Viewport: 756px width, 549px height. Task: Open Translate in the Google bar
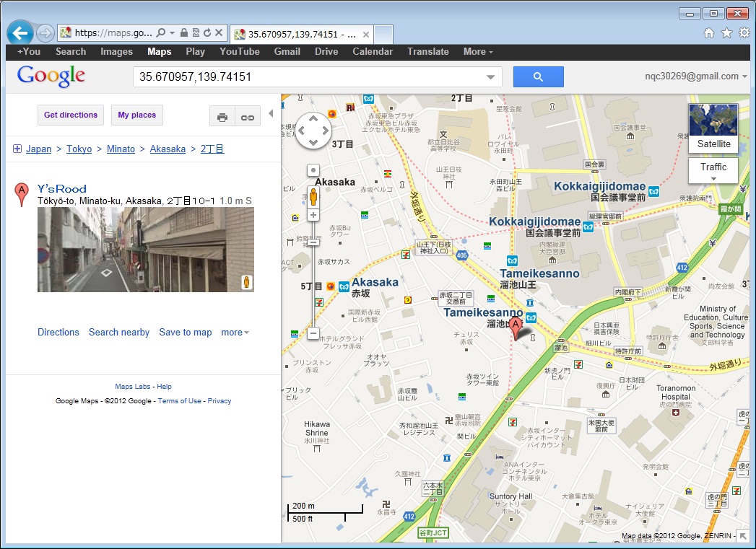click(428, 51)
